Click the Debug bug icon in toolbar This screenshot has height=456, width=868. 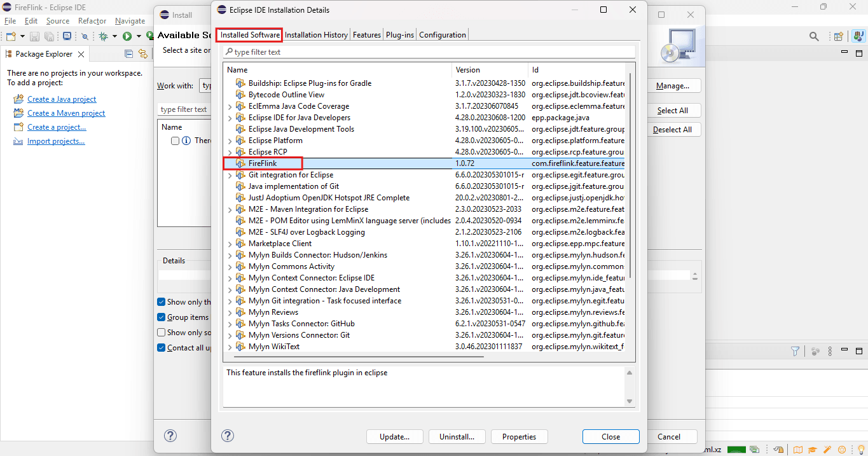click(104, 37)
